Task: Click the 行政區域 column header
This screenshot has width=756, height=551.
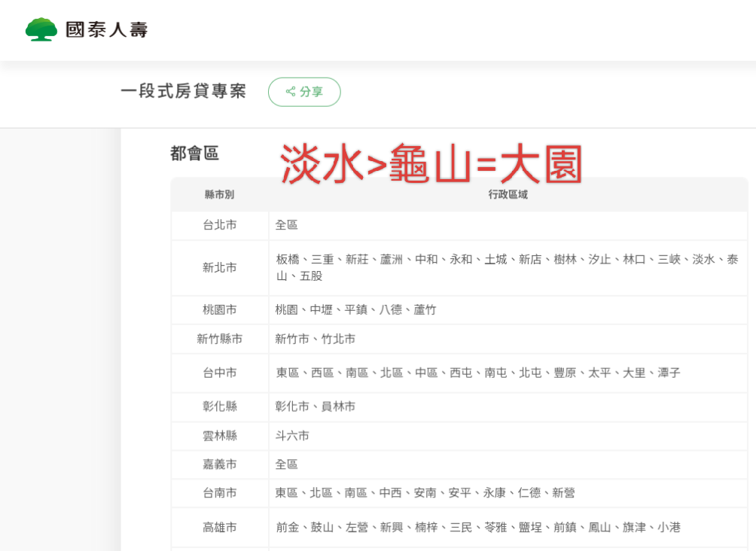Action: tap(508, 195)
